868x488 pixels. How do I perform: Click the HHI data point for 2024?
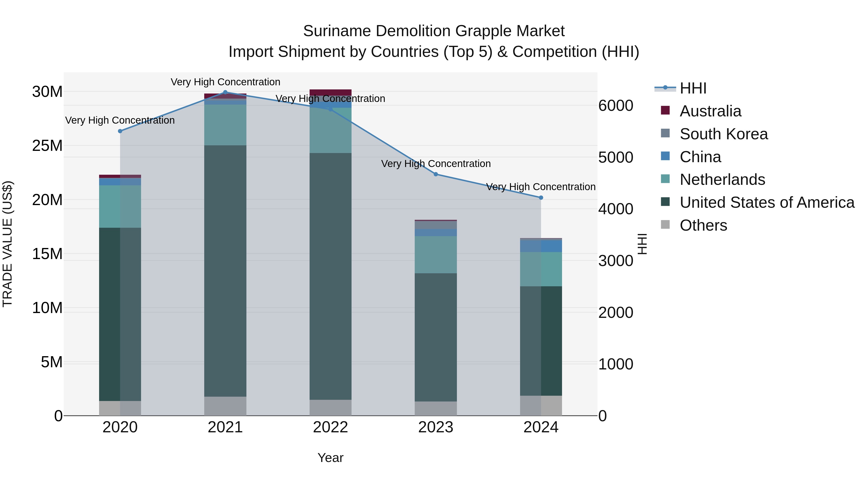pyautogui.click(x=541, y=198)
